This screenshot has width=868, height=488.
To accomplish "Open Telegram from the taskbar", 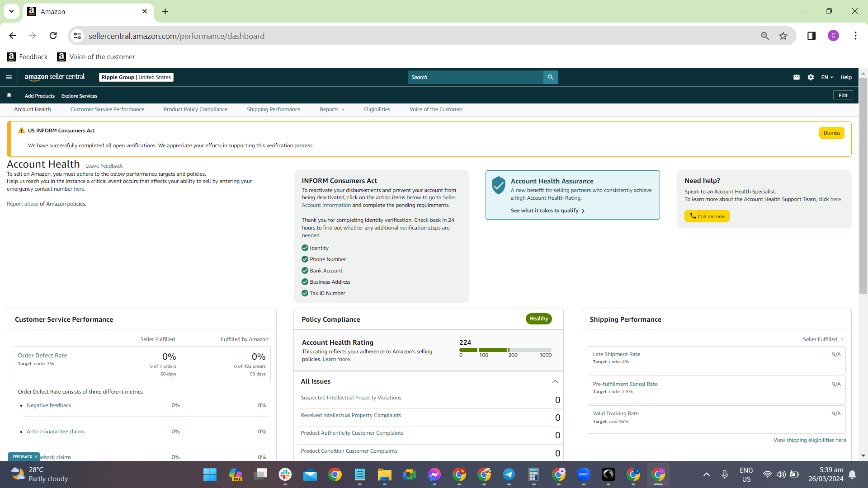I will (x=509, y=474).
